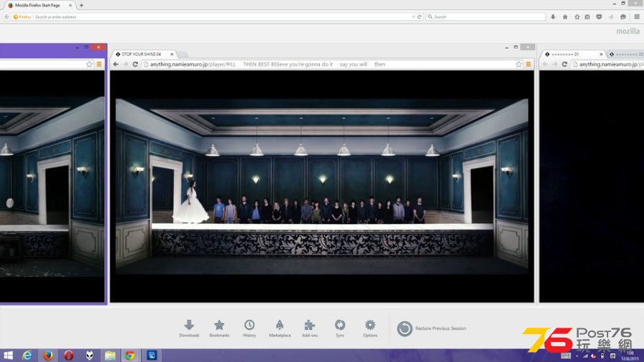Reload page in center Chrome window

(x=135, y=64)
